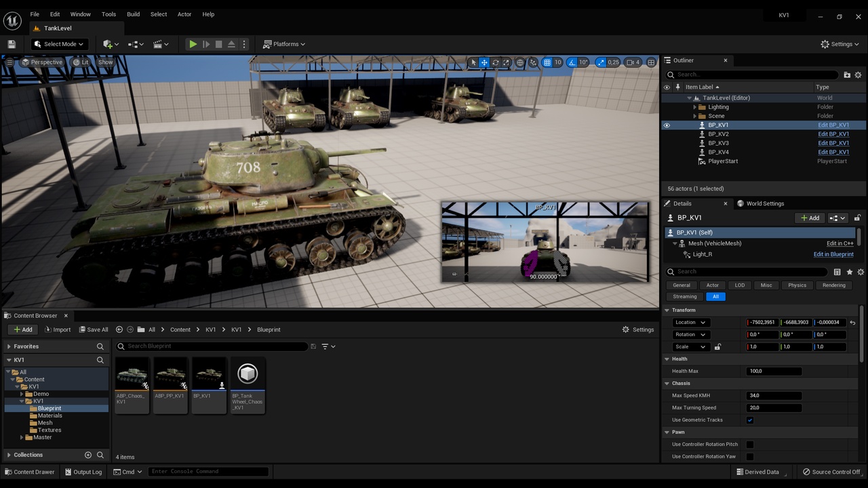Open the quick add content cube icon
The width and height of the screenshot is (868, 488).
(111, 44)
